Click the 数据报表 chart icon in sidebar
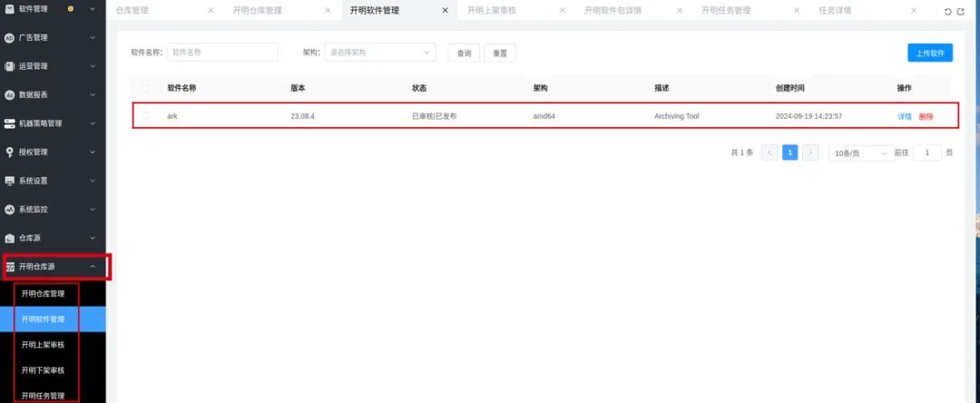This screenshot has width=980, height=403. pos(10,94)
